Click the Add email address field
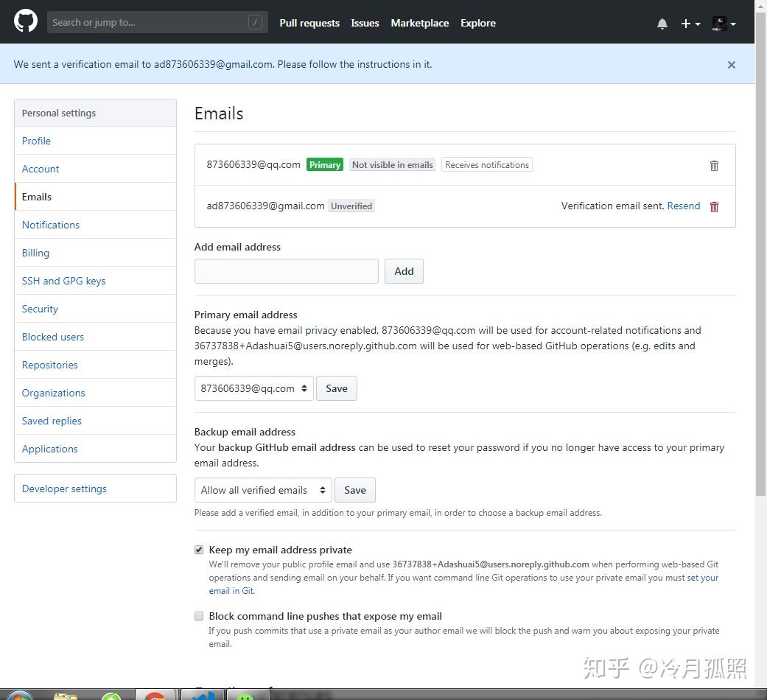This screenshot has height=700, width=767. 286,271
